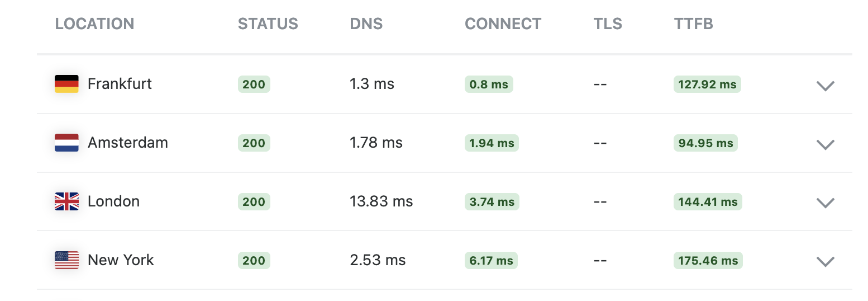The width and height of the screenshot is (868, 301).
Task: Select the 200 status badge for New York
Action: pyautogui.click(x=254, y=261)
